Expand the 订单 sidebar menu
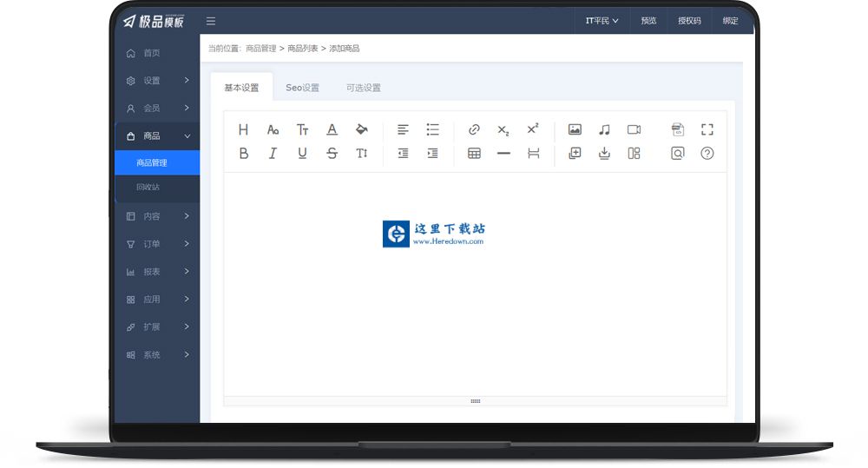868x468 pixels. 156,244
